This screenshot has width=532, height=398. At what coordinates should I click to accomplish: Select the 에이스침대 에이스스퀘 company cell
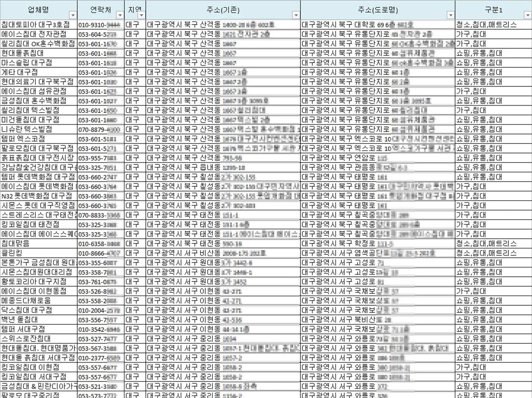pyautogui.click(x=39, y=234)
